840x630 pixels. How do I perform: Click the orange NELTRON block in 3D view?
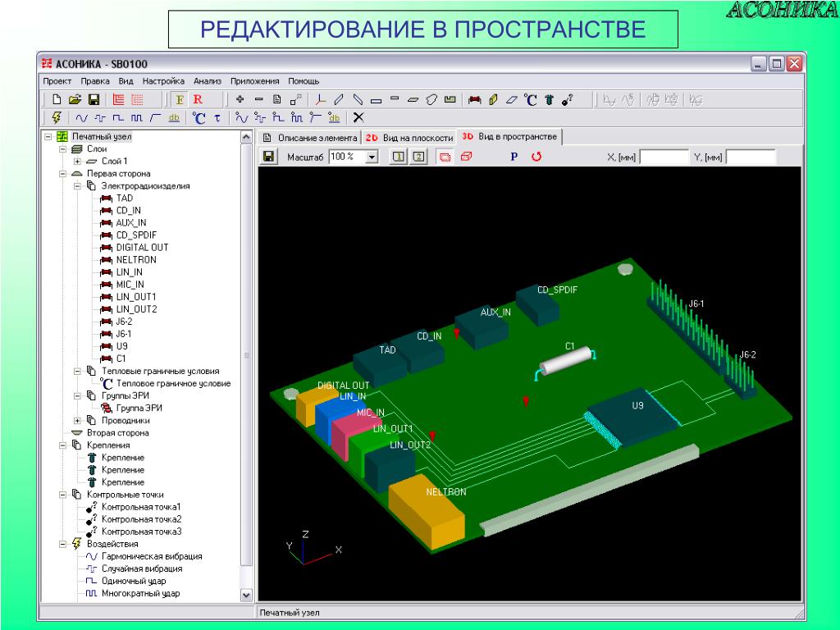427,511
